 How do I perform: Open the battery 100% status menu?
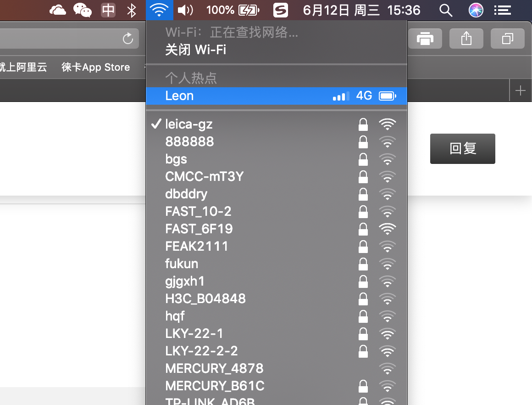[x=233, y=10]
